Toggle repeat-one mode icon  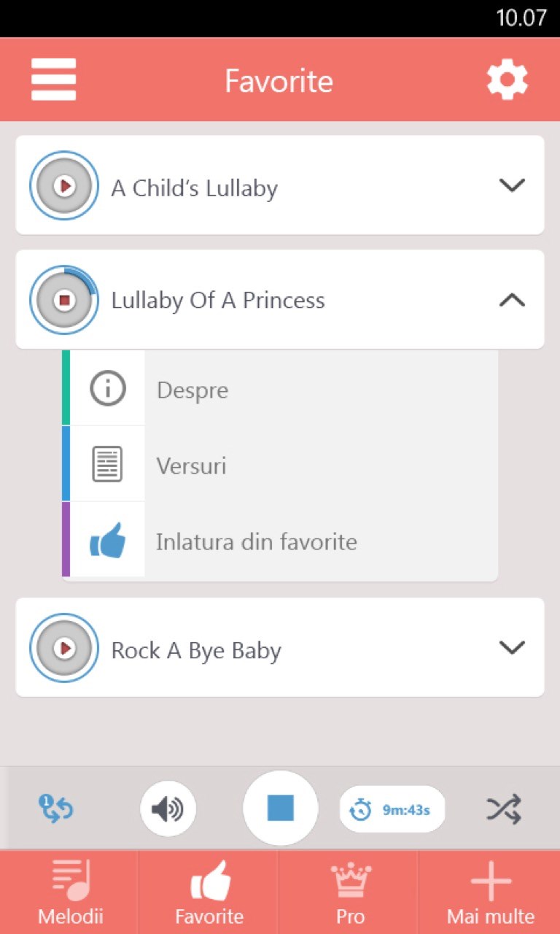tap(56, 808)
